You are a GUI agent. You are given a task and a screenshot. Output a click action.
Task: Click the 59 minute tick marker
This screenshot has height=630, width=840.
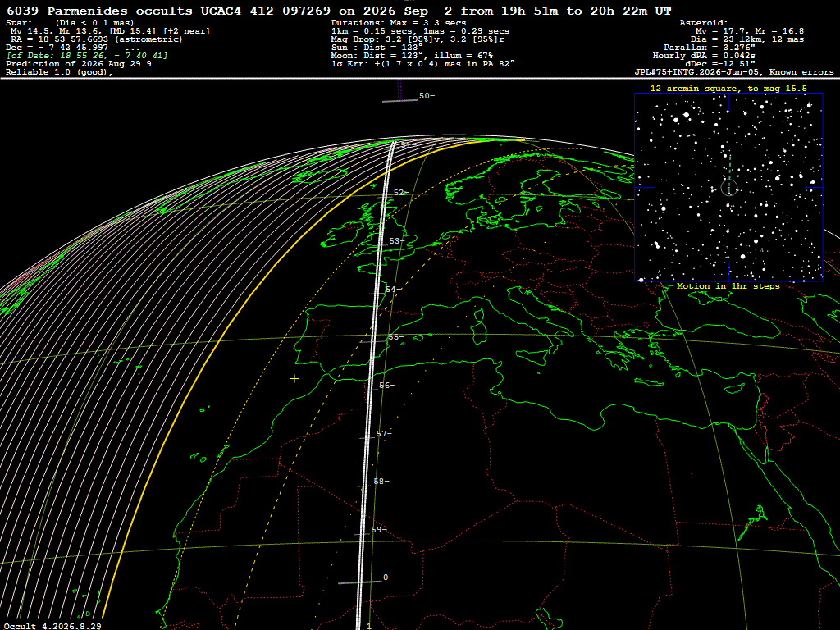tap(379, 530)
